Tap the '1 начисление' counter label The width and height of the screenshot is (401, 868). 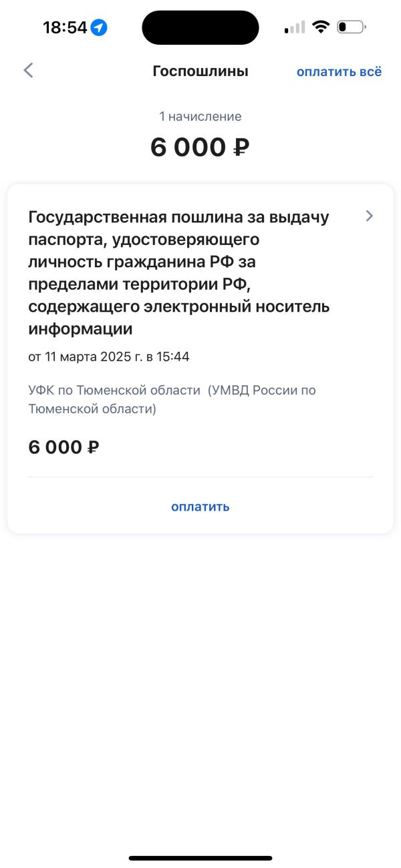click(x=200, y=117)
